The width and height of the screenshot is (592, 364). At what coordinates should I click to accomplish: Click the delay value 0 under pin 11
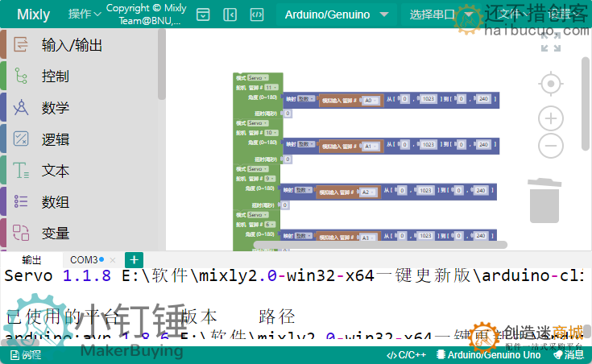pyautogui.click(x=288, y=114)
